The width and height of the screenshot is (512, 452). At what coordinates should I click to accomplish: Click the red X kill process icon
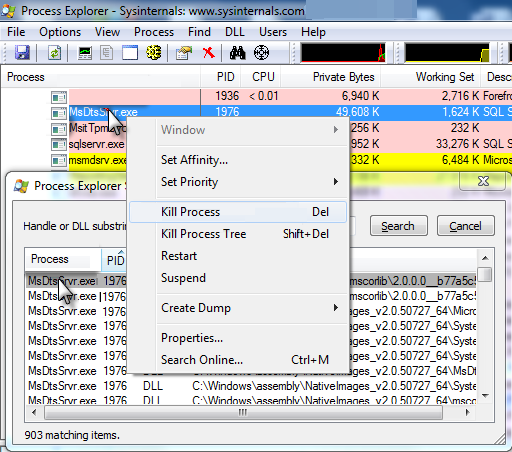click(209, 53)
